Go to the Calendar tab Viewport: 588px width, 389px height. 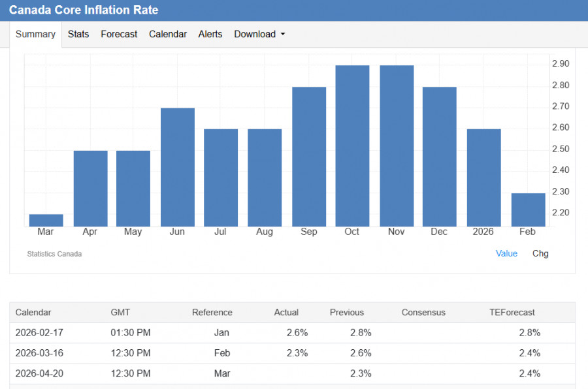[x=168, y=34]
